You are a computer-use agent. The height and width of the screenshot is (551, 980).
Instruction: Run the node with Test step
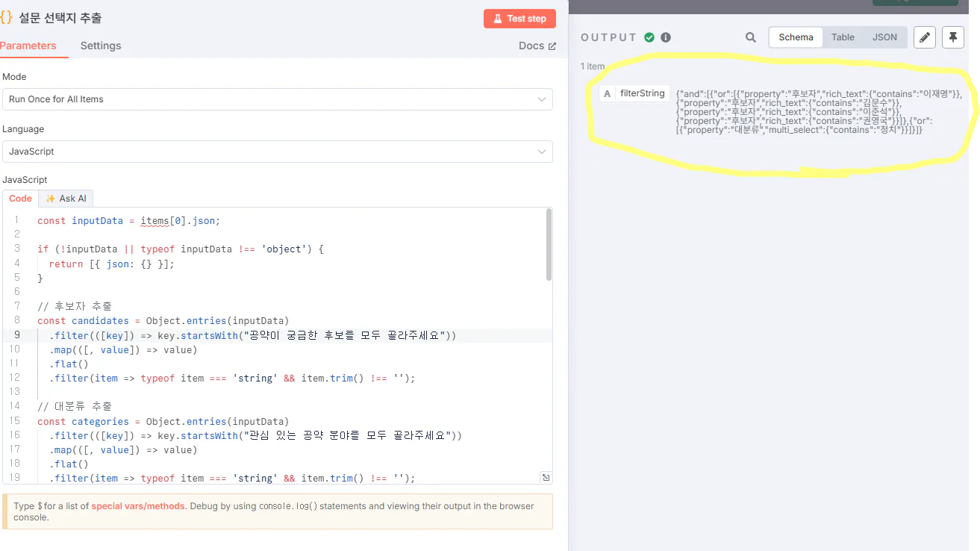[519, 18]
